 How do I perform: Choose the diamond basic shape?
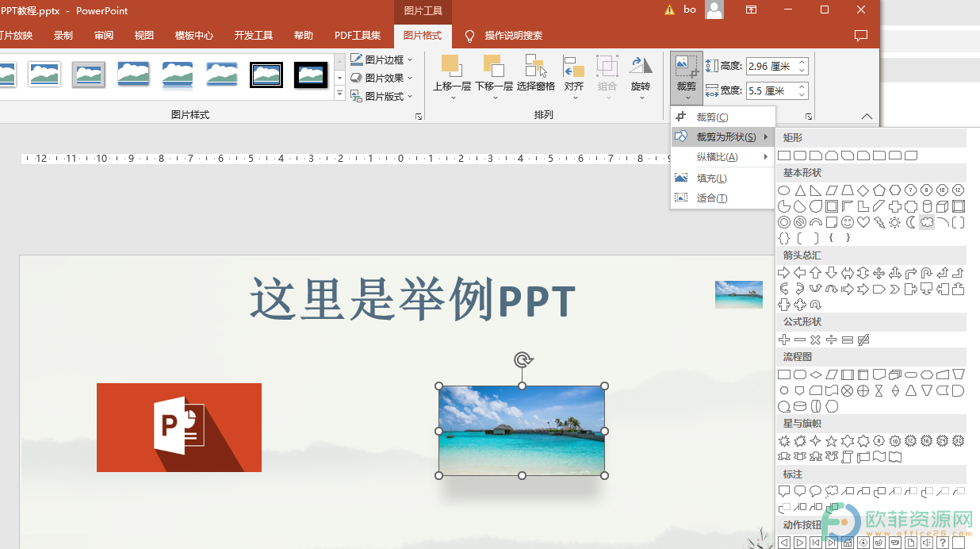coord(863,190)
